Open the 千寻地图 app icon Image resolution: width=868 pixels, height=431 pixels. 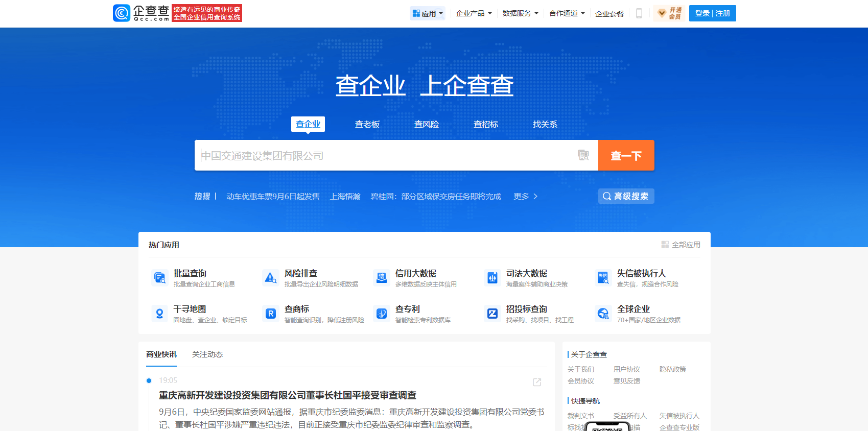(x=160, y=314)
